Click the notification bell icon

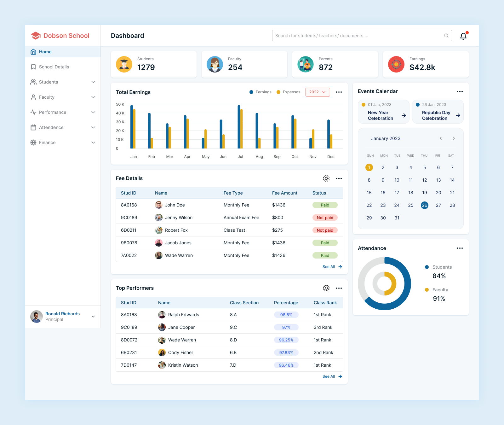click(x=463, y=36)
